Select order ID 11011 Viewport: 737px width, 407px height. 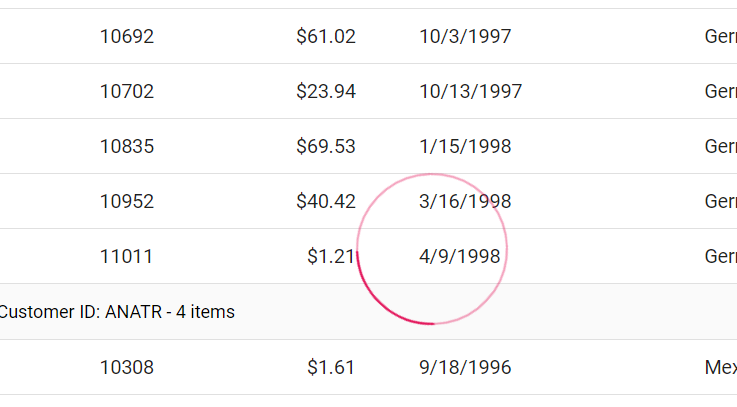(x=126, y=257)
